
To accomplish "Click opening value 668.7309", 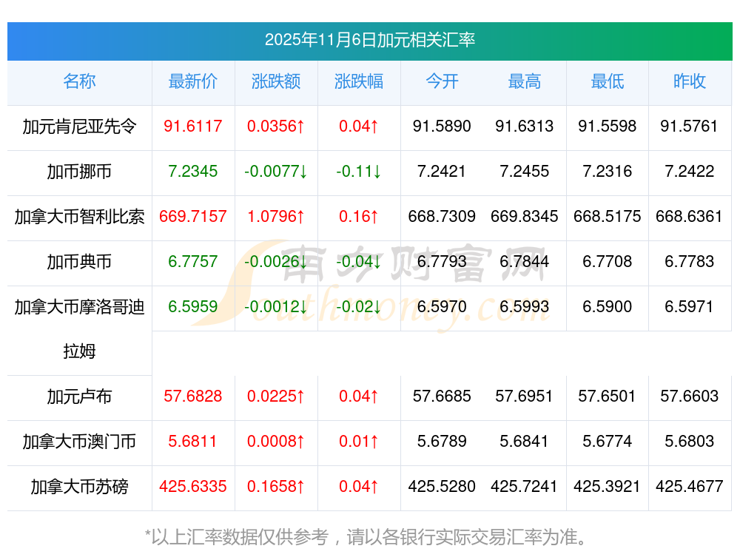I will click(x=442, y=217).
